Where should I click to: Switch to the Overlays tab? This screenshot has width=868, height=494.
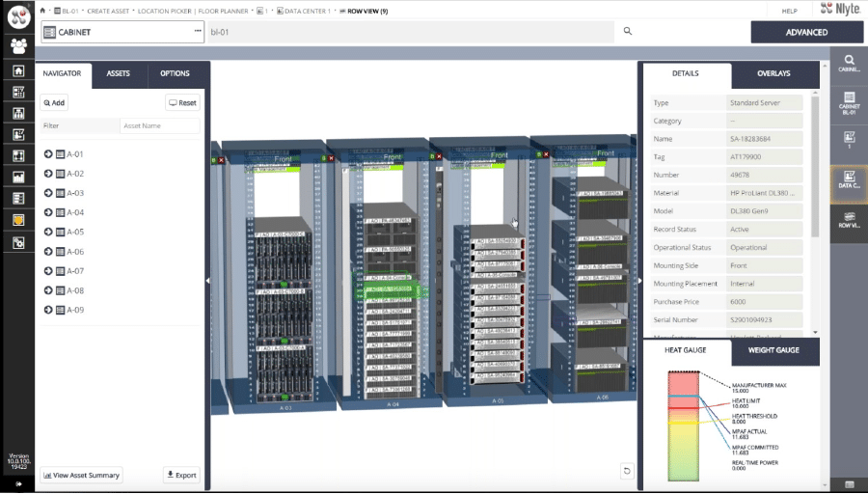773,73
